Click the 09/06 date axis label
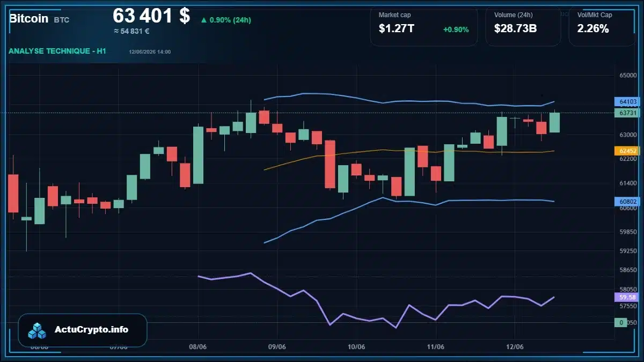This screenshot has height=362, width=644. click(x=277, y=347)
